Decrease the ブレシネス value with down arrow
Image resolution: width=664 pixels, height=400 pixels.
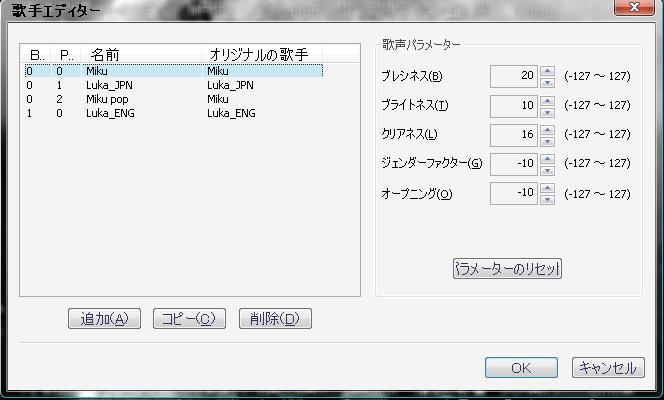[x=547, y=83]
